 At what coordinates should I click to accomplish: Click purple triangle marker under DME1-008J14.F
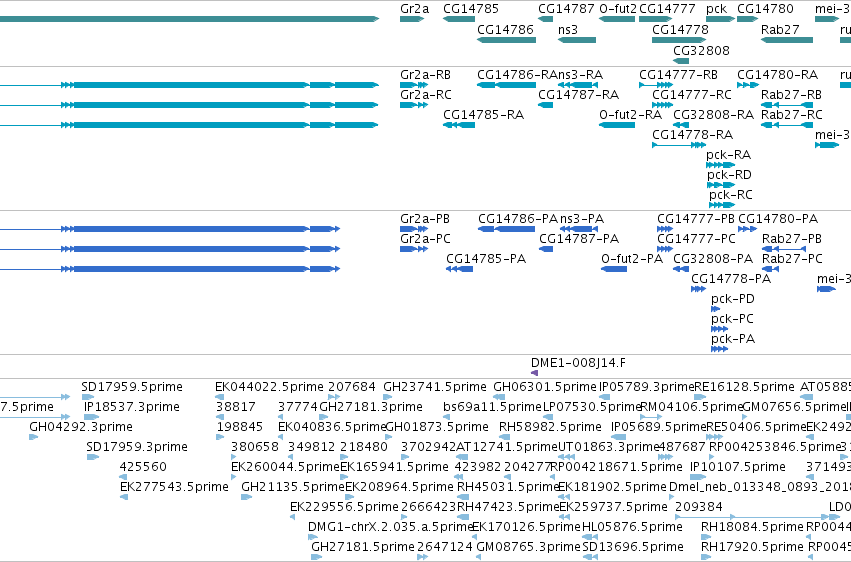[x=535, y=373]
